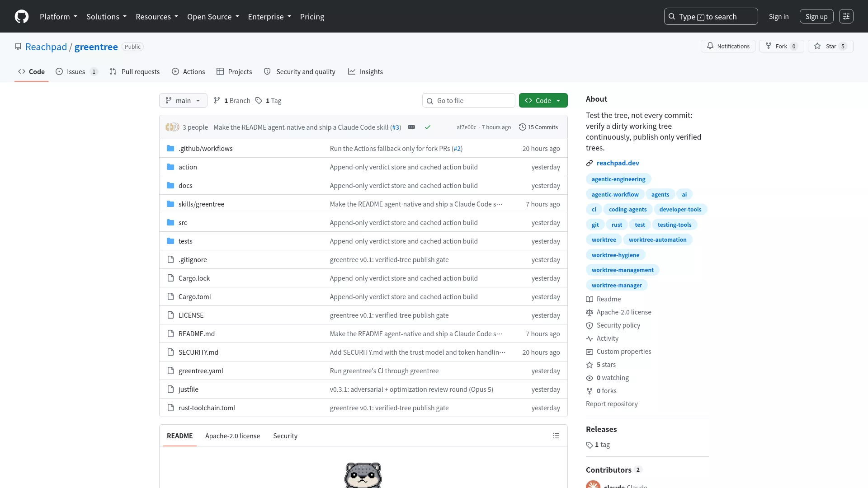The height and width of the screenshot is (488, 868).
Task: Click the file icon beside .gitignore
Action: (170, 259)
